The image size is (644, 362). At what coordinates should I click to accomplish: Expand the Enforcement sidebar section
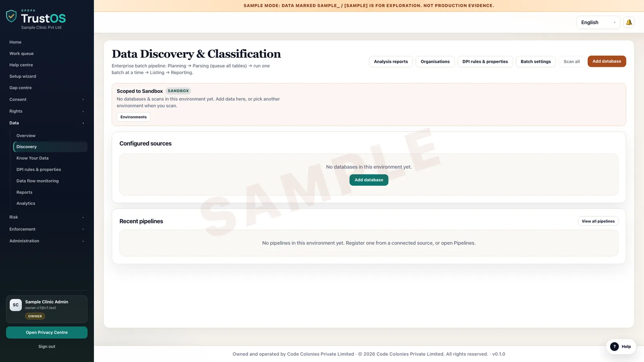click(x=47, y=229)
